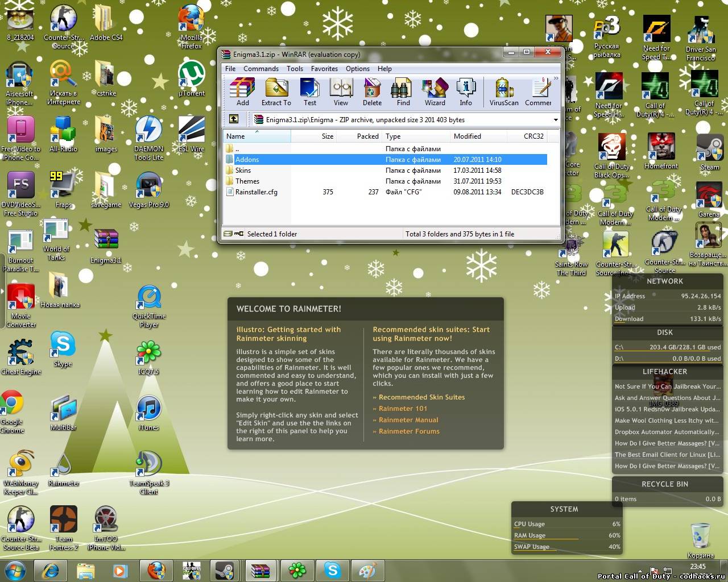
Task: Click the Recycle Bin widget items count
Action: (x=626, y=499)
